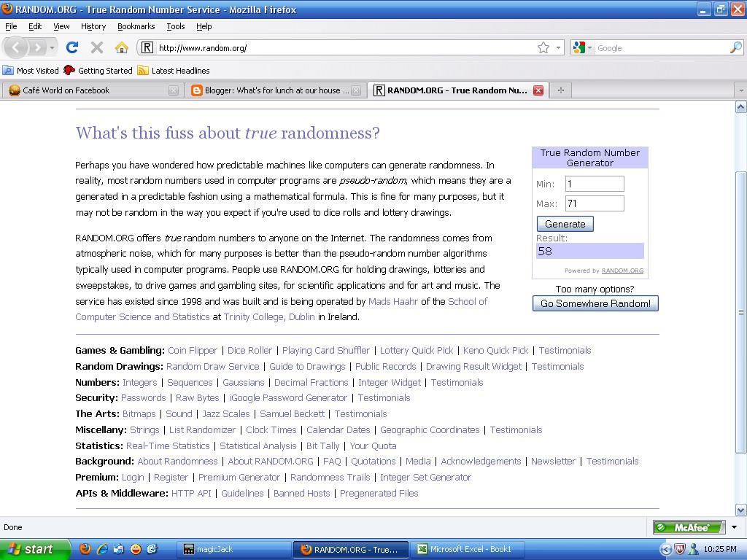Click the URL address field
The image size is (747, 560).
(x=345, y=47)
